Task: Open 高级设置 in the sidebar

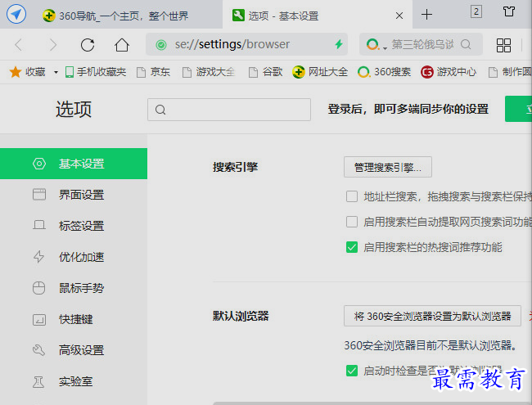Action: 74,350
